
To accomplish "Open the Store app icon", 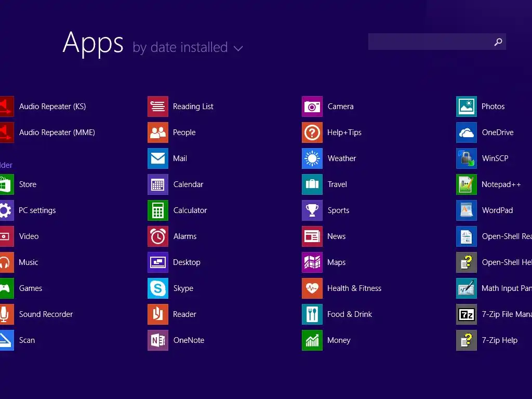I will pos(7,184).
